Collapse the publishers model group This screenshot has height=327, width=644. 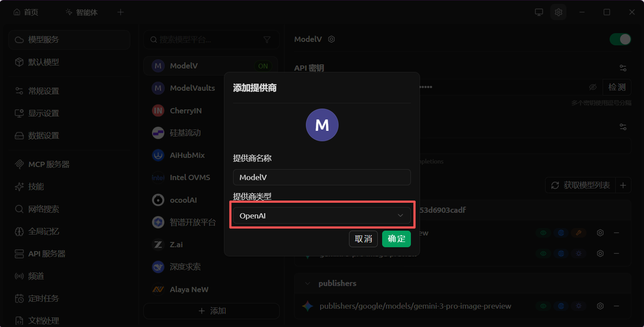308,283
